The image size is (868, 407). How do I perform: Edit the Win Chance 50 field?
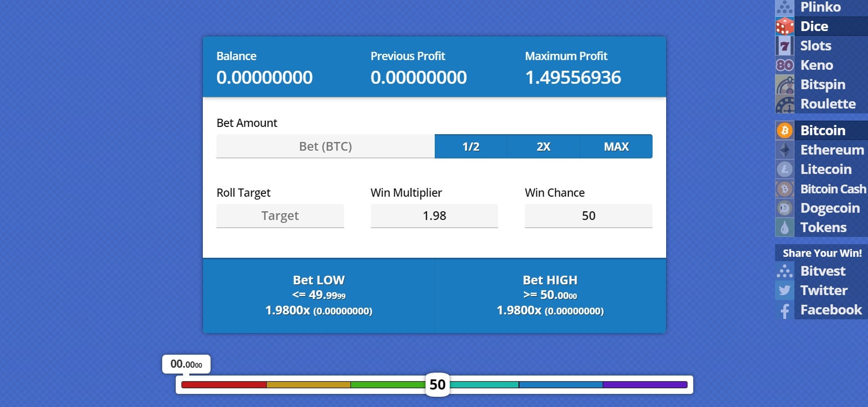click(589, 216)
